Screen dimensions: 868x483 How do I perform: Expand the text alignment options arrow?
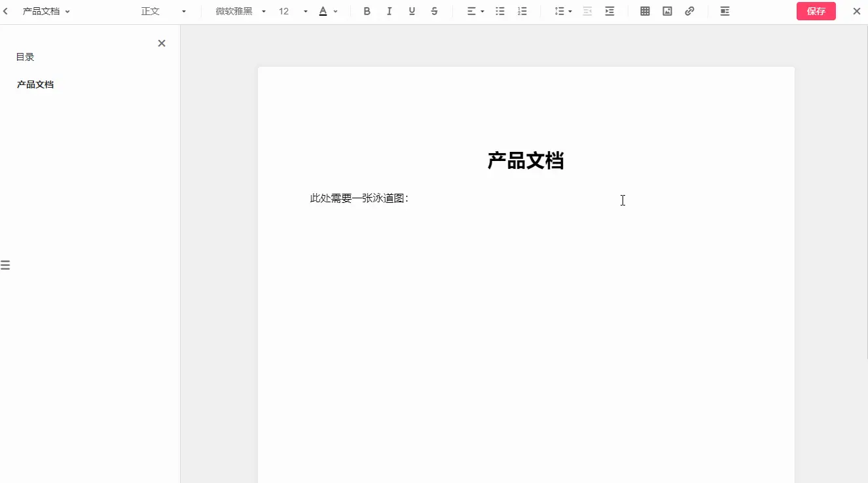pos(482,12)
